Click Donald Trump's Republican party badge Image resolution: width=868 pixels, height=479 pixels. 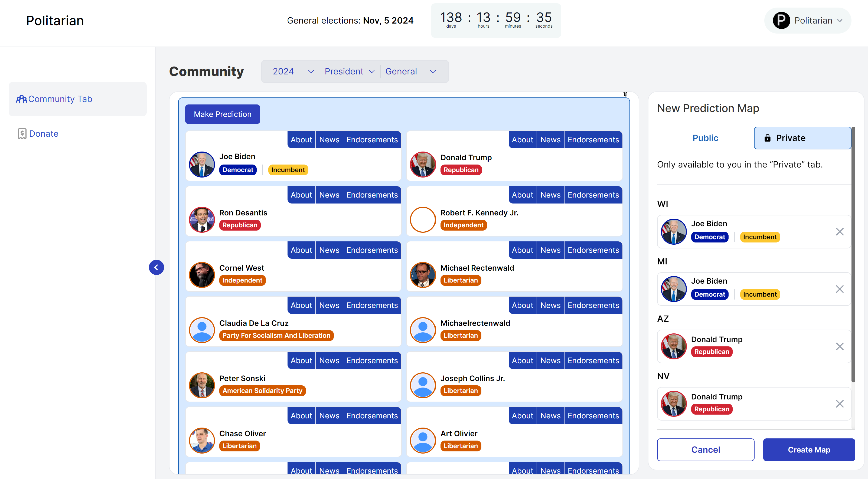point(461,170)
